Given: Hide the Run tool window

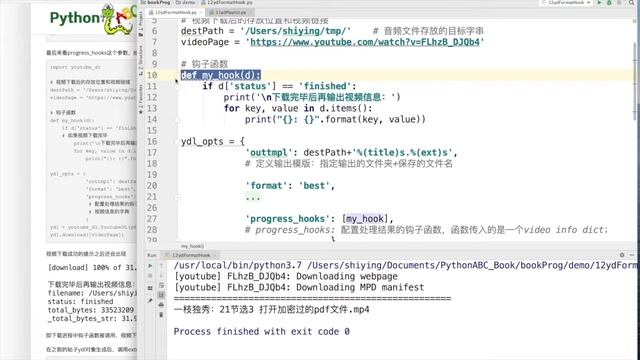Looking at the screenshot, I should [632, 255].
